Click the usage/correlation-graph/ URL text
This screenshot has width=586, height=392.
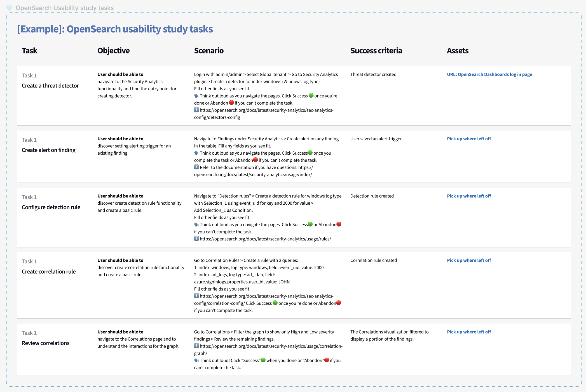coord(268,350)
